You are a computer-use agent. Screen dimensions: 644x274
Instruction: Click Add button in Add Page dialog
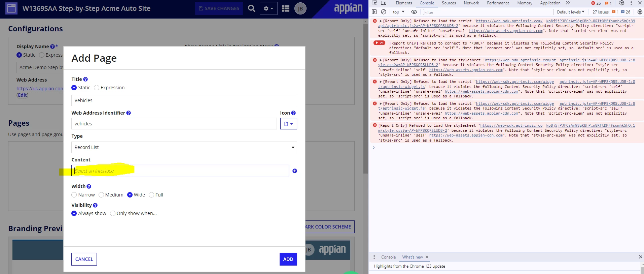point(288,259)
